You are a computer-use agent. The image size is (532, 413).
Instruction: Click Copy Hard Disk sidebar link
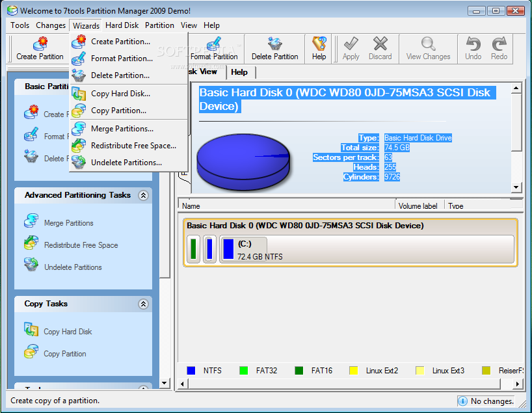click(68, 332)
